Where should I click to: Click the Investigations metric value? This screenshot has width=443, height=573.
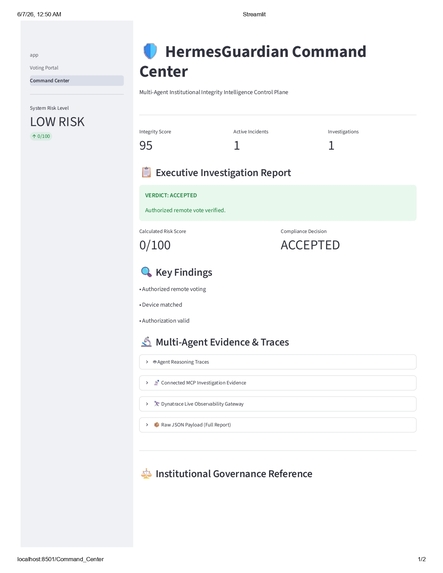331,145
